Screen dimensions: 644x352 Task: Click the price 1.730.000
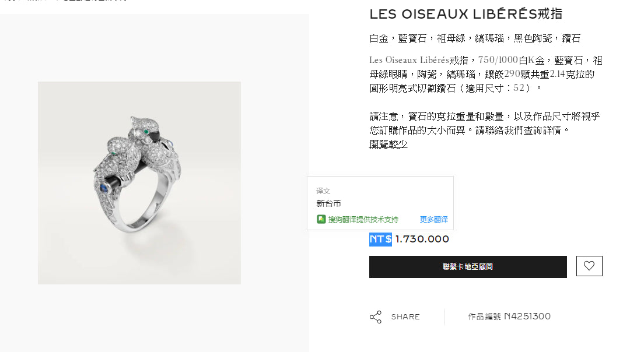(422, 239)
